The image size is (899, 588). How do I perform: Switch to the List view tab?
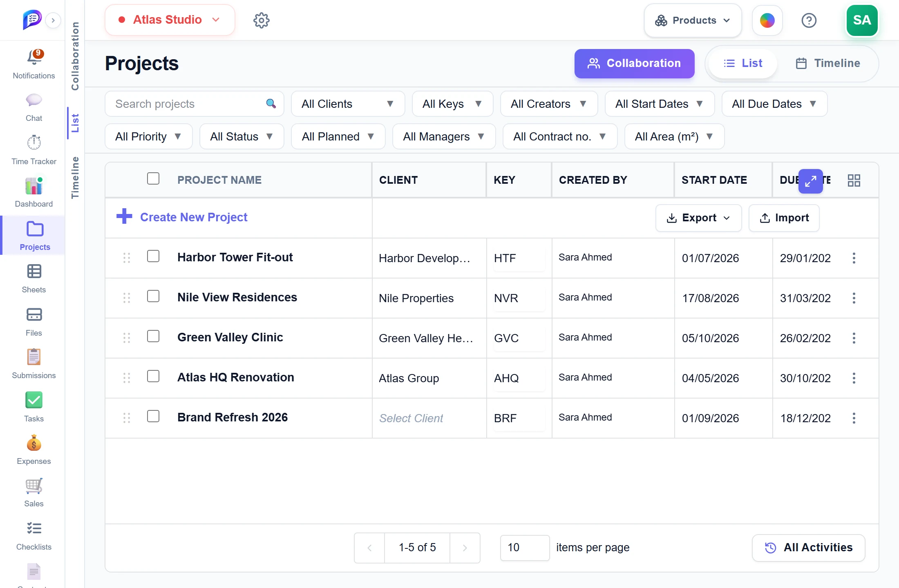[x=742, y=63]
